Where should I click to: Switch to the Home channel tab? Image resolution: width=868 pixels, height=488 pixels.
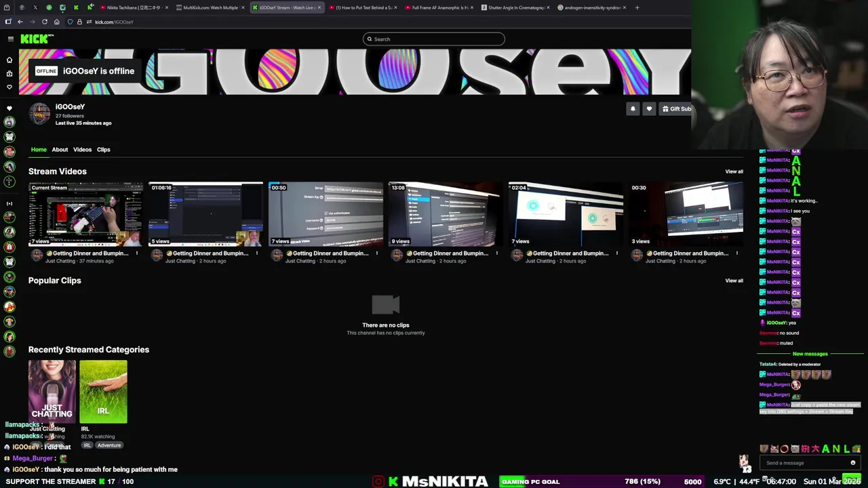(x=39, y=149)
